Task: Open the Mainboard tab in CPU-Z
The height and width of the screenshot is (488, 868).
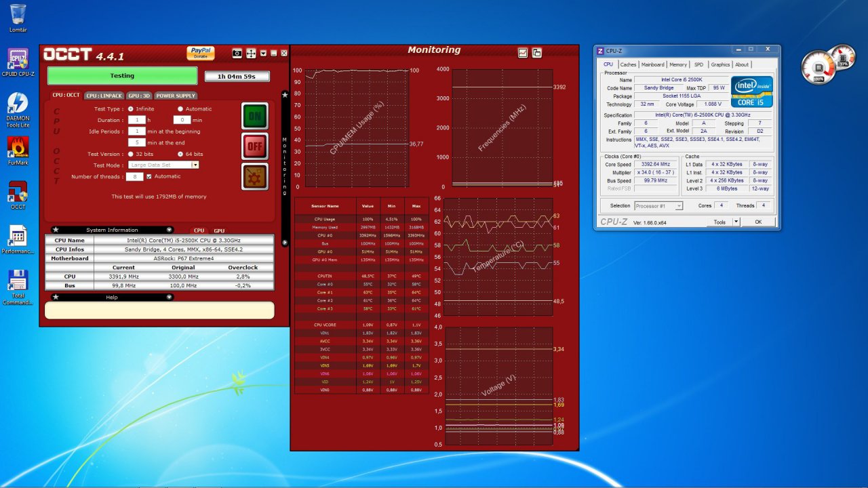Action: [x=652, y=64]
